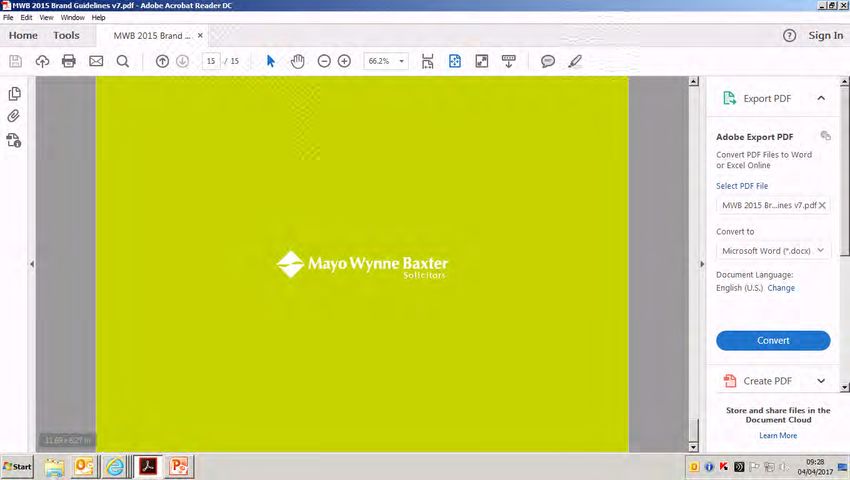Viewport: 850px width, 480px height.
Task: Click the Save file icon
Action: point(16,61)
